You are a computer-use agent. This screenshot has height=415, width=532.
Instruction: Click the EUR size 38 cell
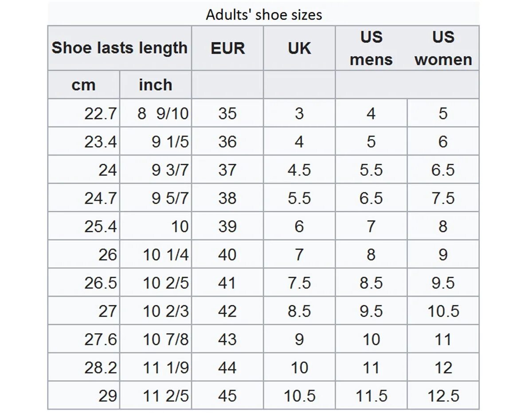pyautogui.click(x=227, y=198)
